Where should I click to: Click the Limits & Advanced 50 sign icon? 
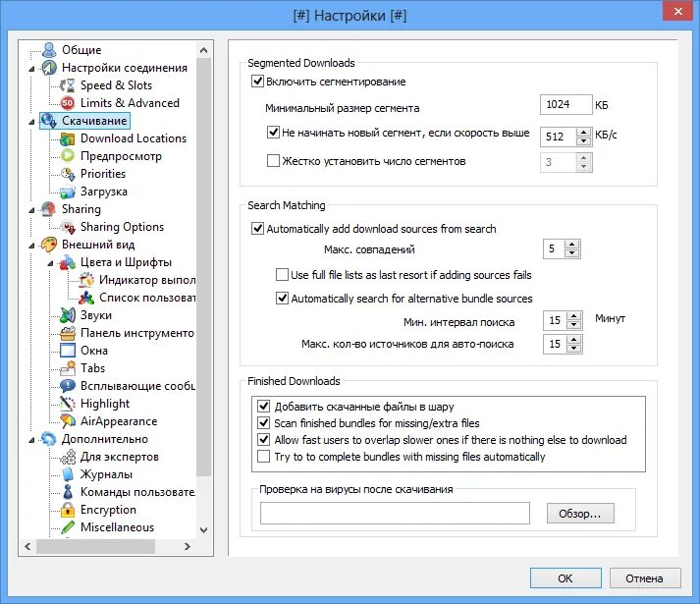coord(68,103)
